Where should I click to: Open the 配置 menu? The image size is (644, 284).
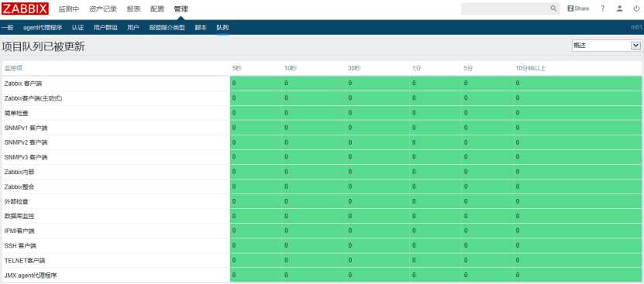pos(157,9)
